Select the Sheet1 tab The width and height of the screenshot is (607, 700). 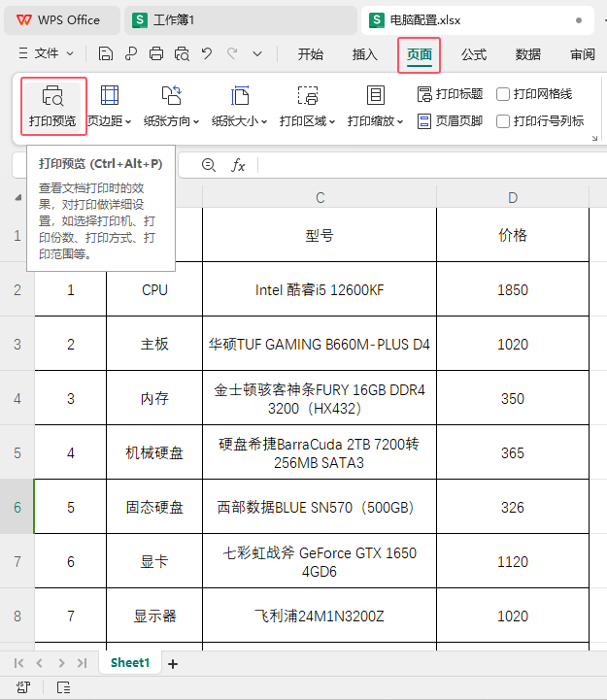130,662
